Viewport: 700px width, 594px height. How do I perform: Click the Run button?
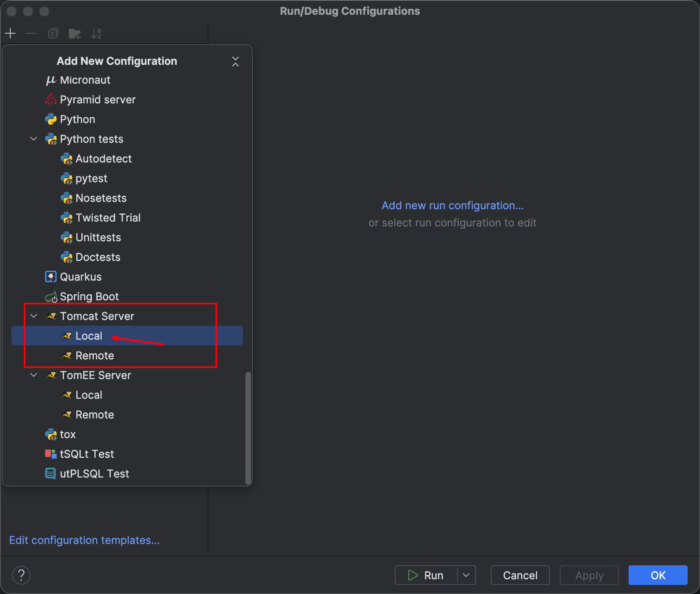[426, 576]
